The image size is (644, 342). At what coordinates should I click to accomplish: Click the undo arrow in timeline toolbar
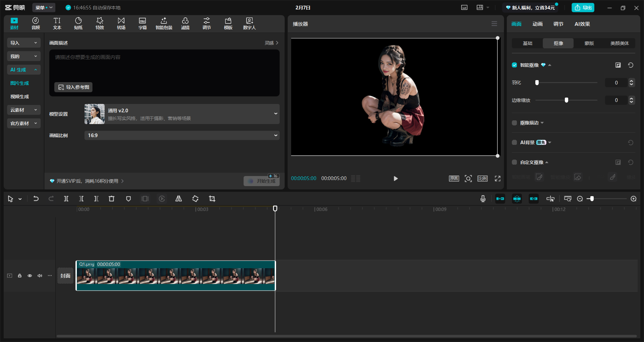pyautogui.click(x=36, y=199)
